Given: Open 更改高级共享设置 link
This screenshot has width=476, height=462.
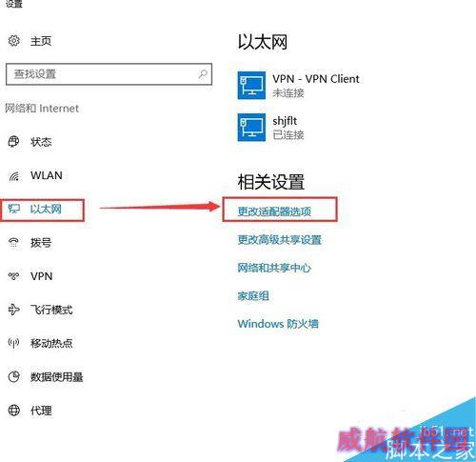Looking at the screenshot, I should click(x=280, y=239).
